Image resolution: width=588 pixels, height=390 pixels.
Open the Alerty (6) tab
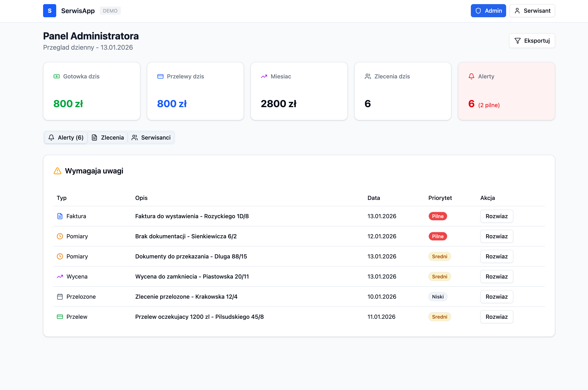(x=66, y=138)
